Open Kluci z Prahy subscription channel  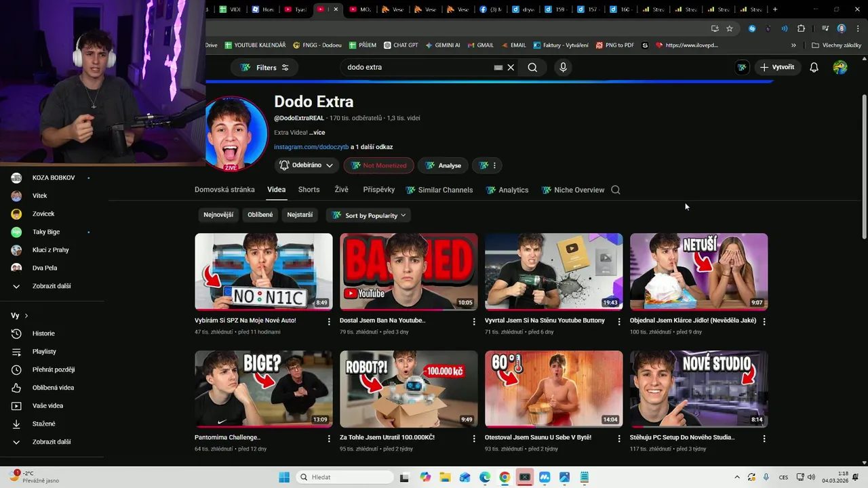click(x=52, y=250)
